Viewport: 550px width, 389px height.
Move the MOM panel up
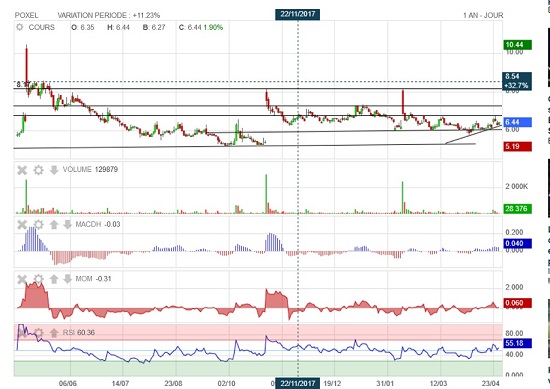[54, 279]
